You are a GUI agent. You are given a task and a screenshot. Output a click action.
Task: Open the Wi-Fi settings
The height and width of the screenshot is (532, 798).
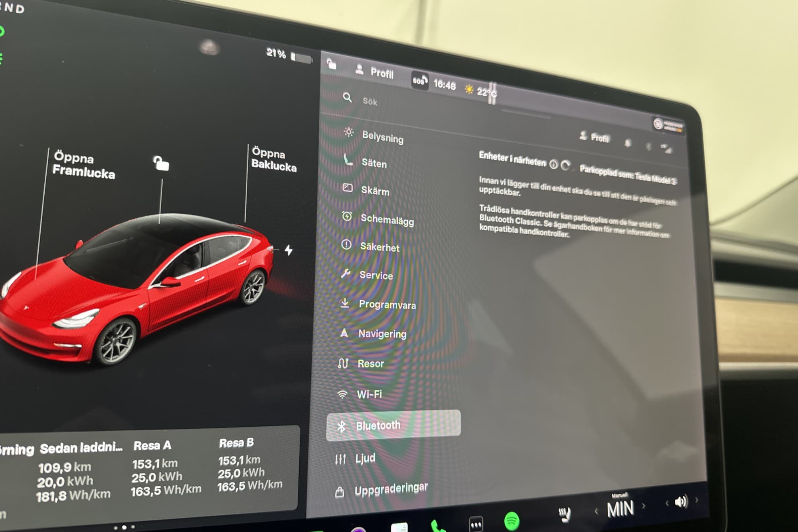coord(359,394)
